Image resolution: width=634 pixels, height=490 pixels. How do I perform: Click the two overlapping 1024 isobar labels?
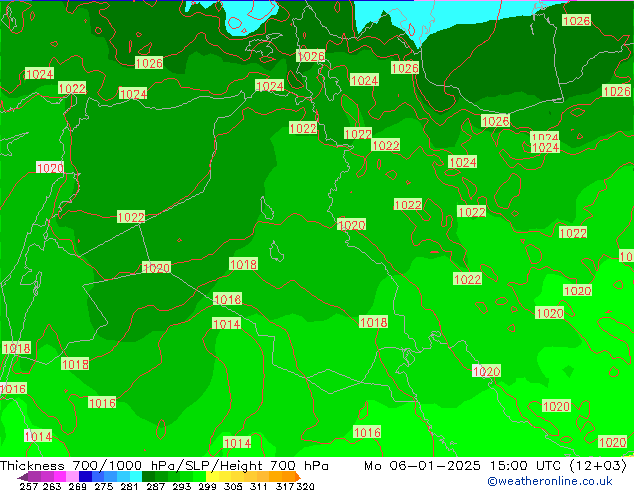pos(545,143)
